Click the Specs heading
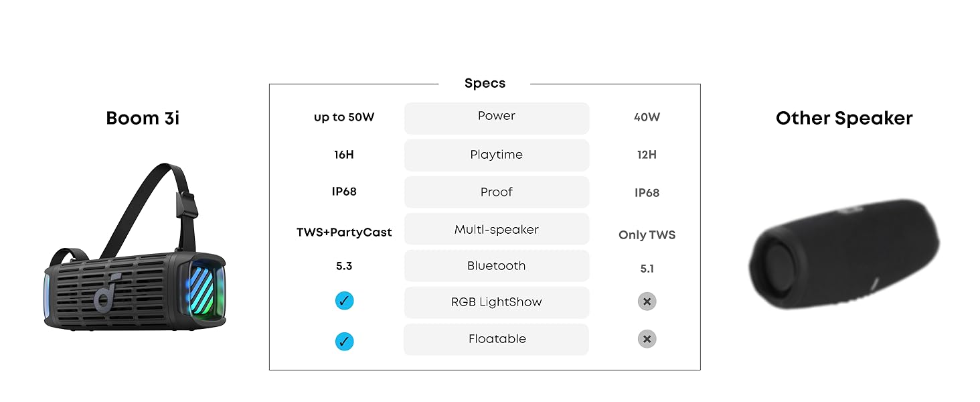This screenshot has width=980, height=402. [x=485, y=84]
